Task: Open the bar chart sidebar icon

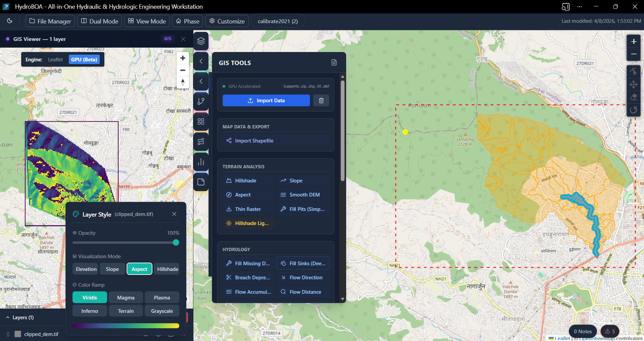Action: (x=201, y=162)
